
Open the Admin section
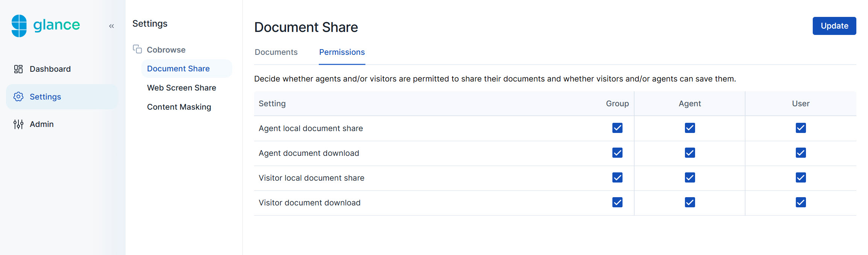(x=41, y=124)
